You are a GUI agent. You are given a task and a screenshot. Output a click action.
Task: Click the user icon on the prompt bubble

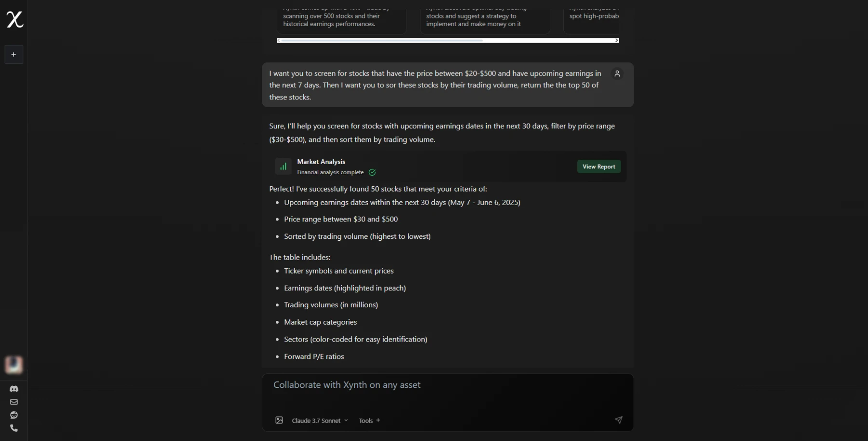pyautogui.click(x=617, y=74)
